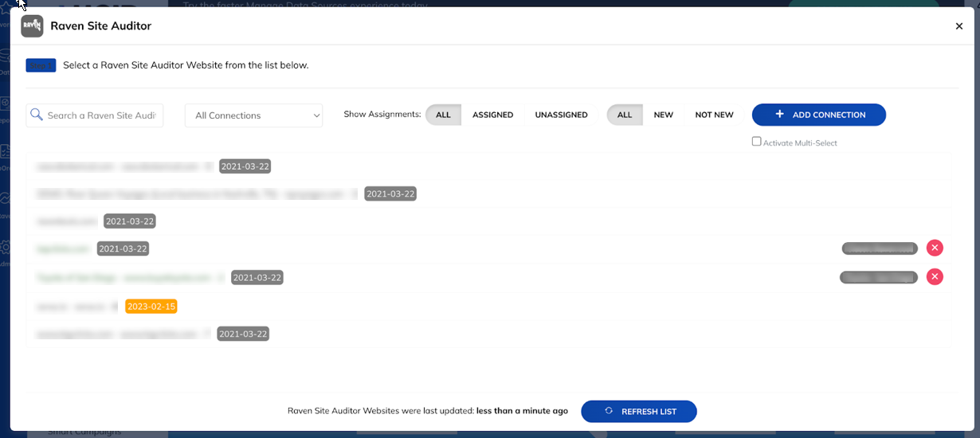Enable the Activate Multi-Select checkbox

coord(757,142)
